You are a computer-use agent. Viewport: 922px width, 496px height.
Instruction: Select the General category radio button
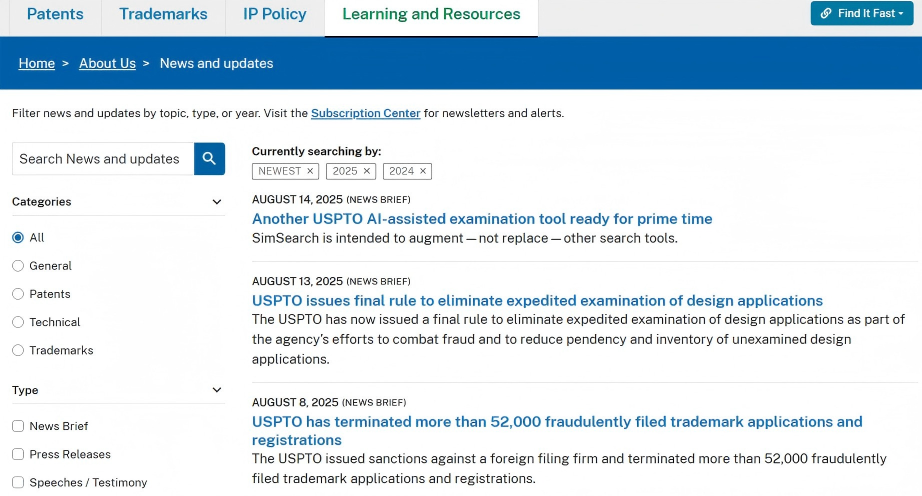tap(18, 266)
